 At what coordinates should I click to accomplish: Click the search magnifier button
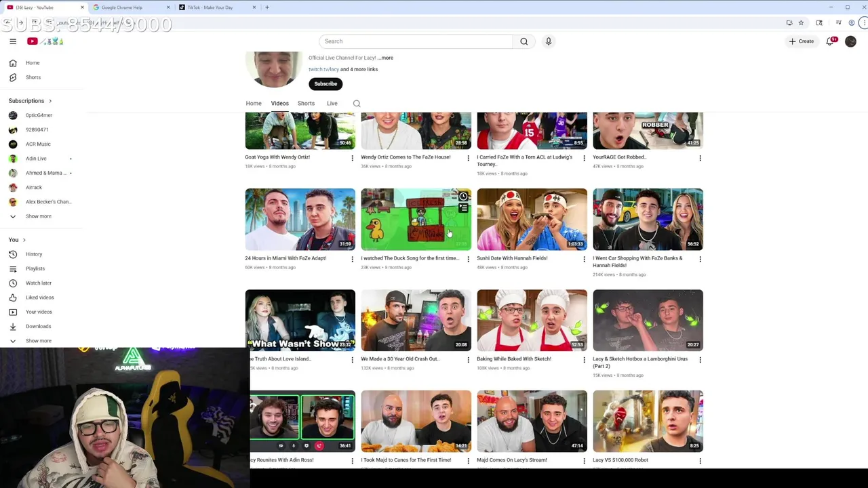point(524,41)
